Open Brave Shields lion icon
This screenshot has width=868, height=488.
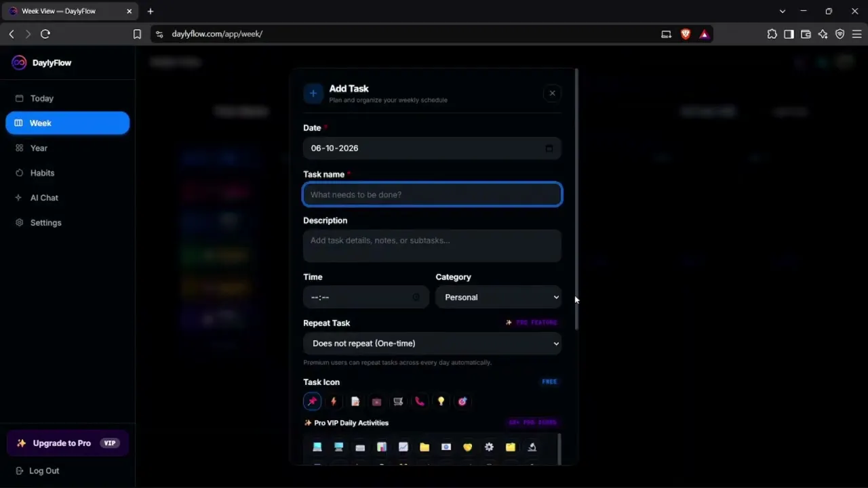coord(686,34)
